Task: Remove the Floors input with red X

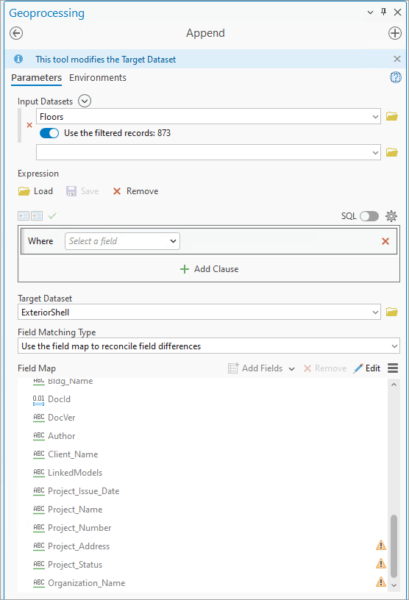Action: [29, 125]
